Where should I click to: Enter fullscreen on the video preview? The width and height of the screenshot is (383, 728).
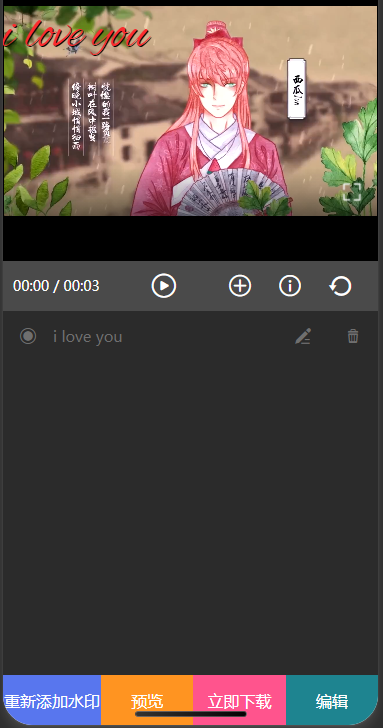pyautogui.click(x=352, y=192)
